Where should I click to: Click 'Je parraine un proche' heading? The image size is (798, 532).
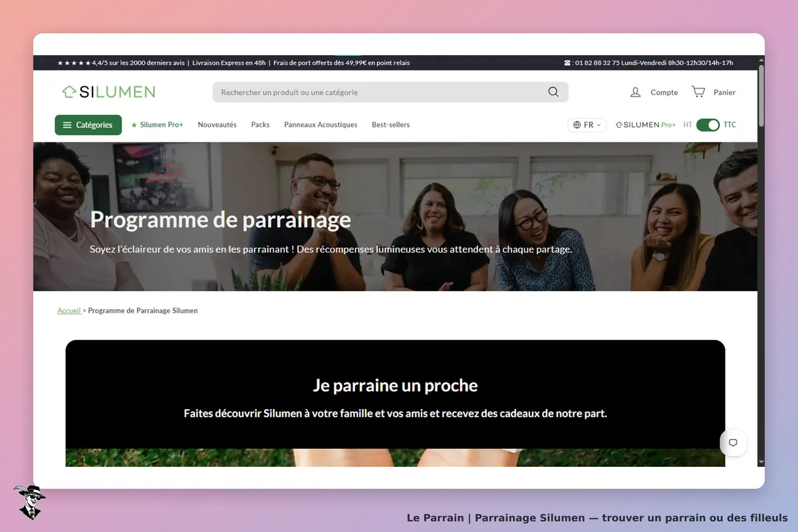pyautogui.click(x=395, y=385)
